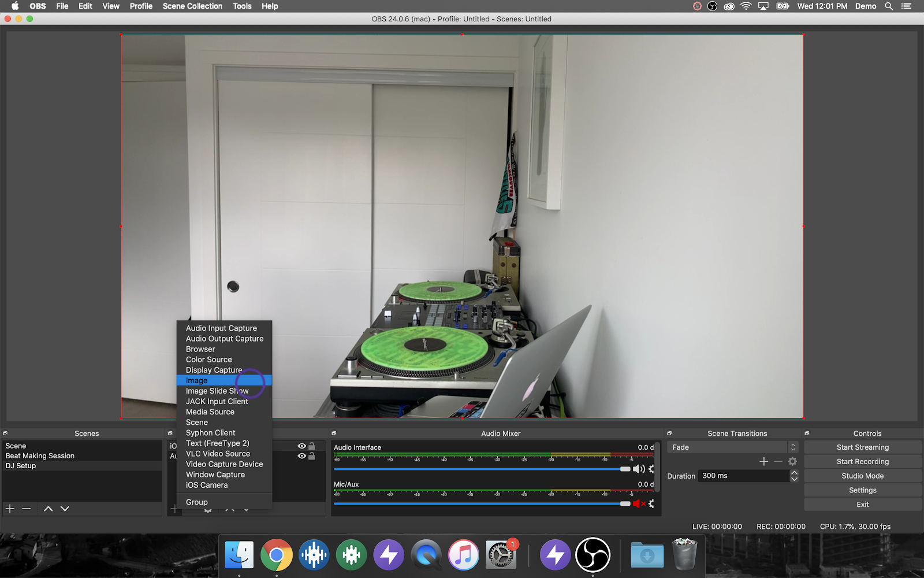The height and width of the screenshot is (578, 924).
Task: Open the Tools menu
Action: coord(242,6)
